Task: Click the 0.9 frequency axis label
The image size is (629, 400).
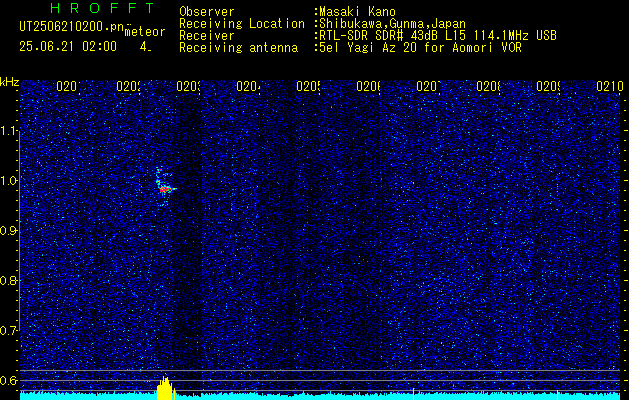Action: tap(8, 231)
